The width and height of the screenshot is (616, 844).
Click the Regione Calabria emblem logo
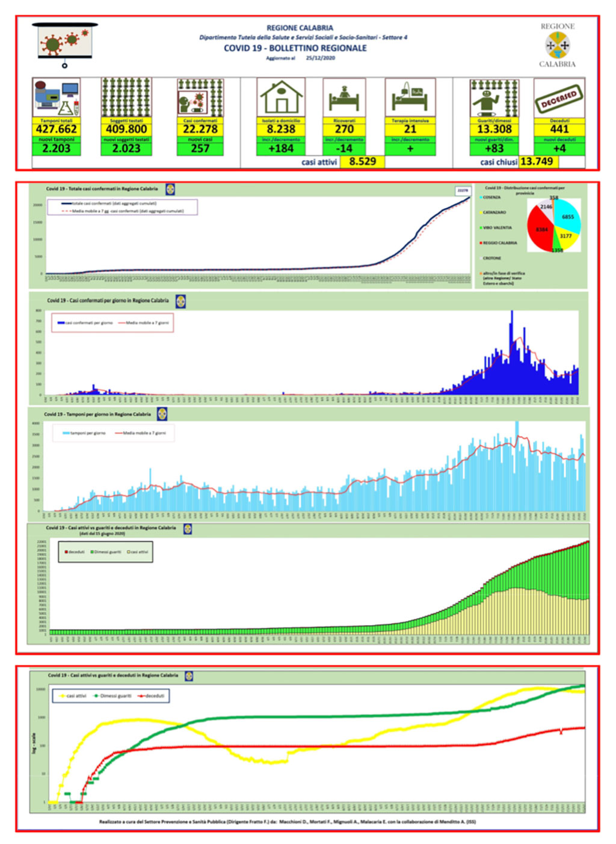(x=558, y=45)
